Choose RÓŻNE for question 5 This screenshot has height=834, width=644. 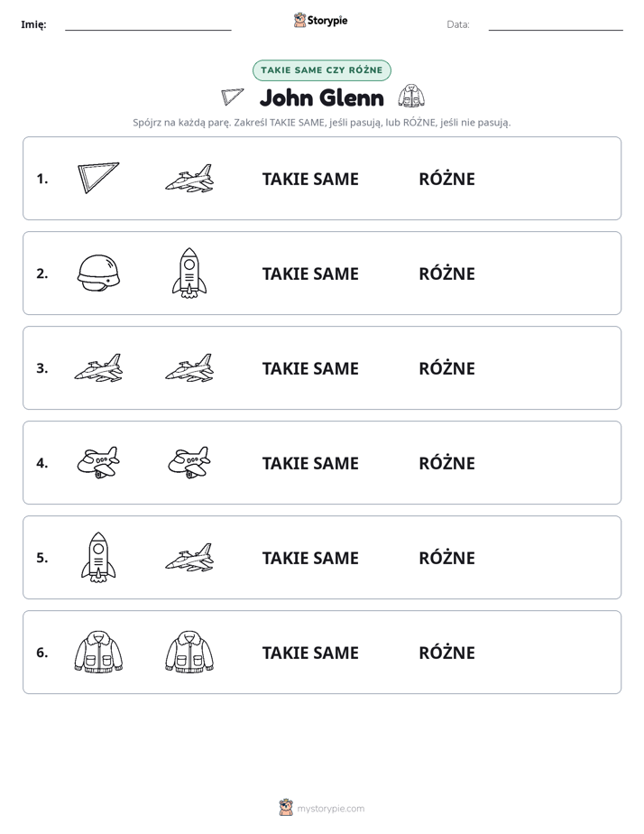point(446,558)
